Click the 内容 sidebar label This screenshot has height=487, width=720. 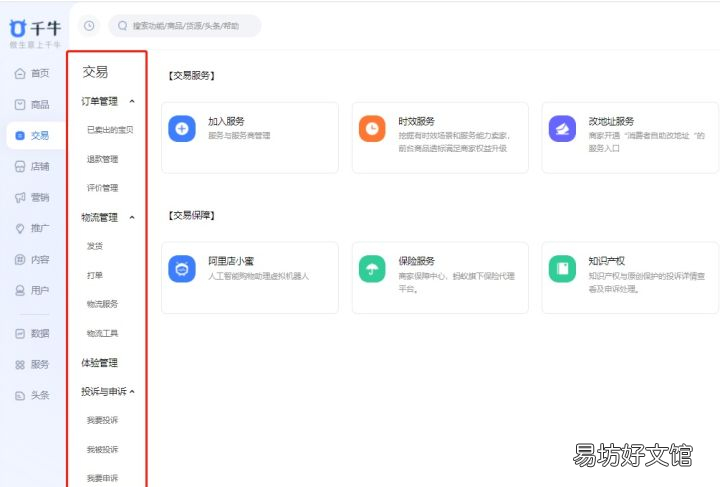(40, 259)
